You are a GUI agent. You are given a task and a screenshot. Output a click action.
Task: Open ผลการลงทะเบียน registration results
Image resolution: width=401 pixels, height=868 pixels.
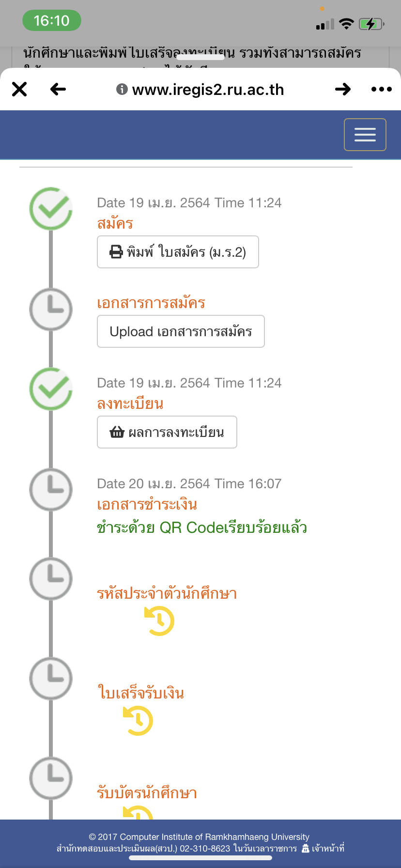[x=167, y=432]
